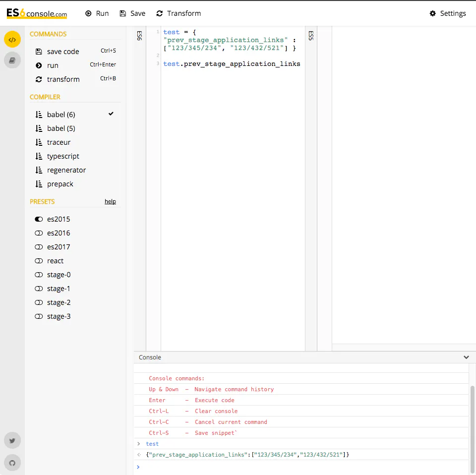Click the ES6console.com logo
Screen dimensions: 476x475
37,13
